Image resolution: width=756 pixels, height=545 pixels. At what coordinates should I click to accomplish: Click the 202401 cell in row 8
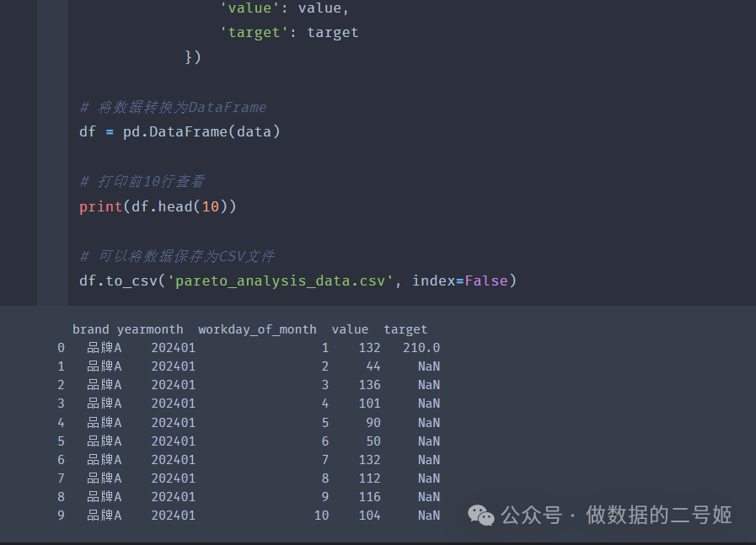tap(173, 497)
